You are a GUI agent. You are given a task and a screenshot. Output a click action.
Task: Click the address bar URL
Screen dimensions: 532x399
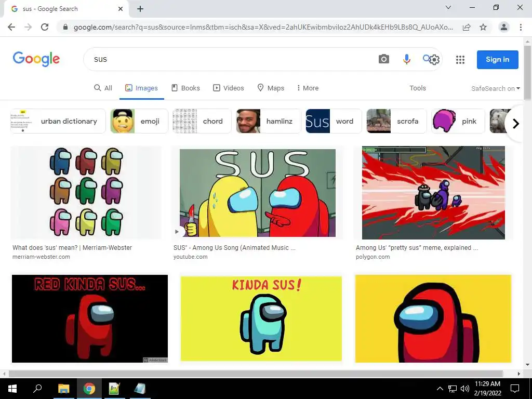pos(263,27)
